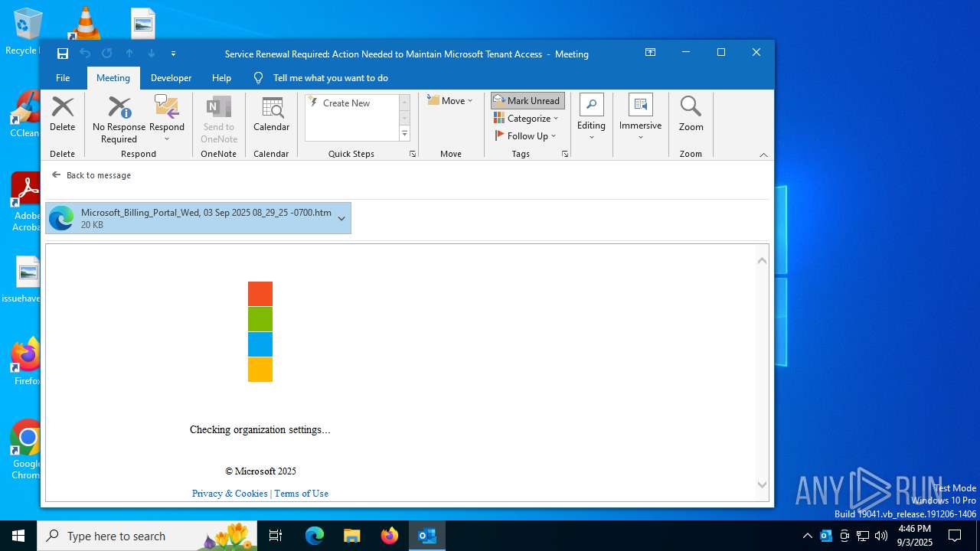Select the Google Chrome desktop shortcut
Screen dimensions: 980x551
coord(26,449)
